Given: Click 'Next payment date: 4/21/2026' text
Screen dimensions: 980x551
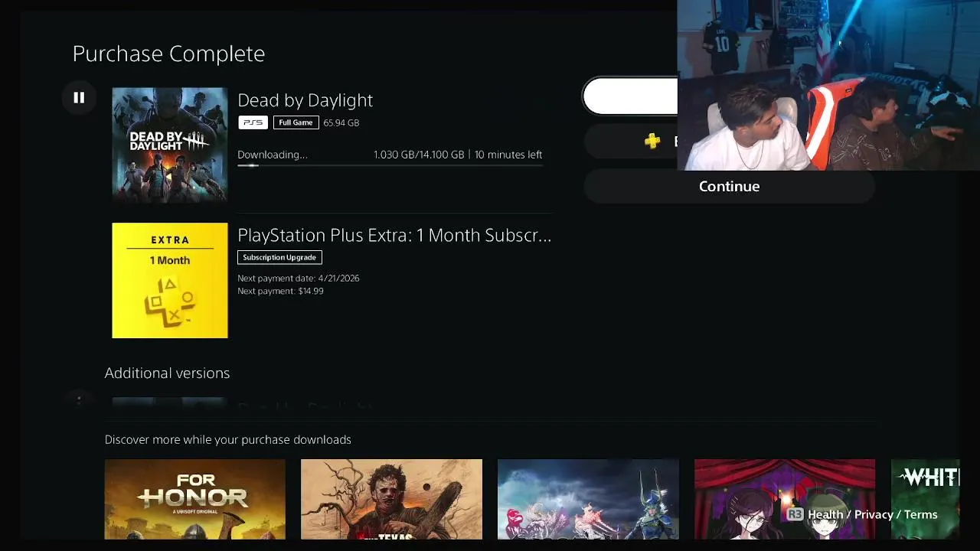Looking at the screenshot, I should 299,278.
